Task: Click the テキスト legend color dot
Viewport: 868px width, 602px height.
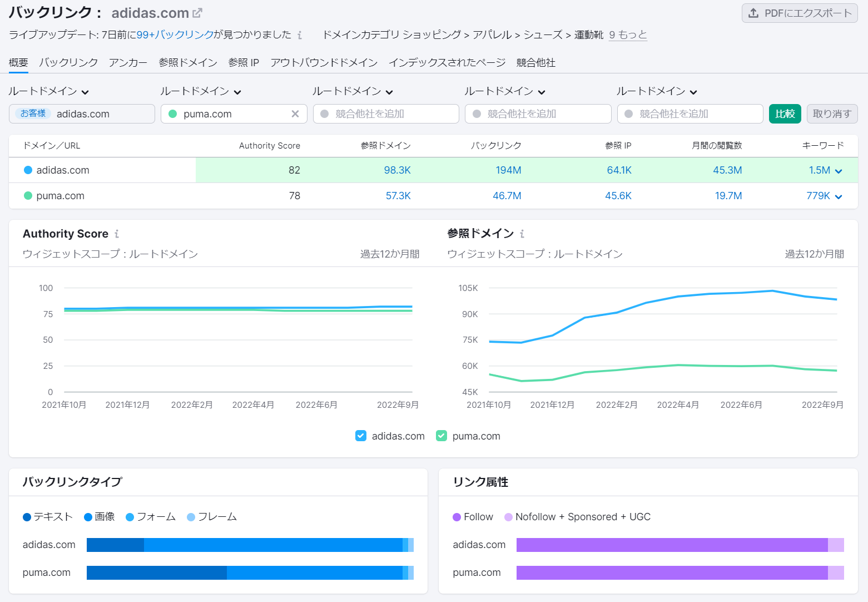Action: click(x=27, y=517)
